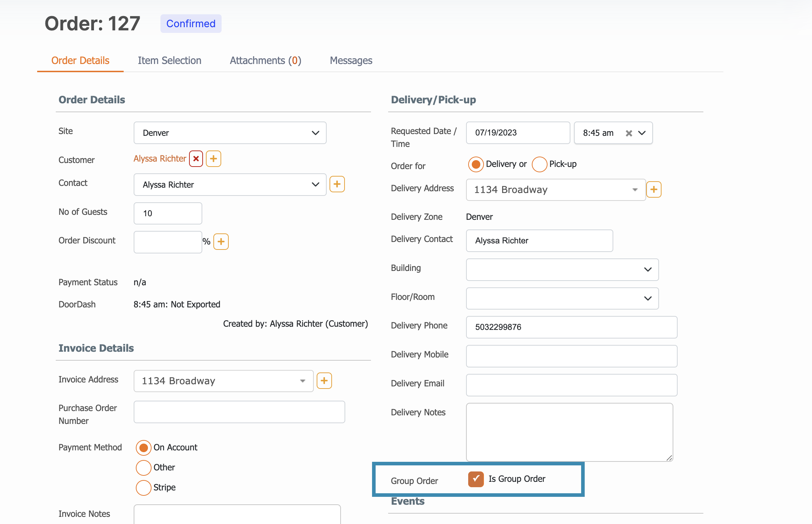Open the Site dropdown showing Denver
Viewport: 812px width, 524px height.
[x=230, y=133]
